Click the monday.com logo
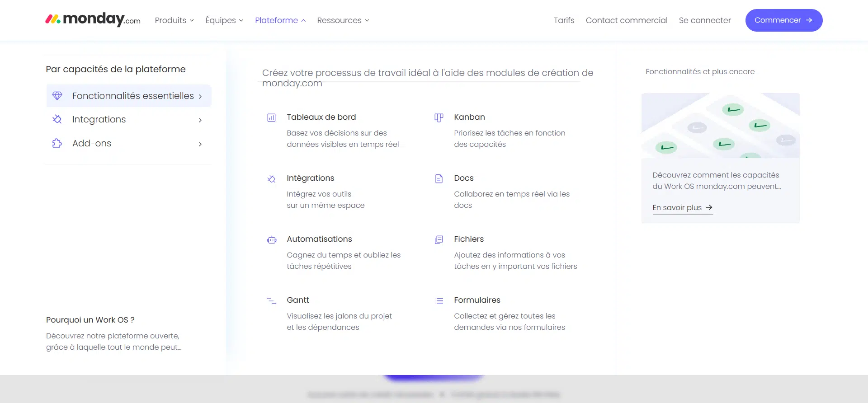The height and width of the screenshot is (403, 868). point(93,19)
